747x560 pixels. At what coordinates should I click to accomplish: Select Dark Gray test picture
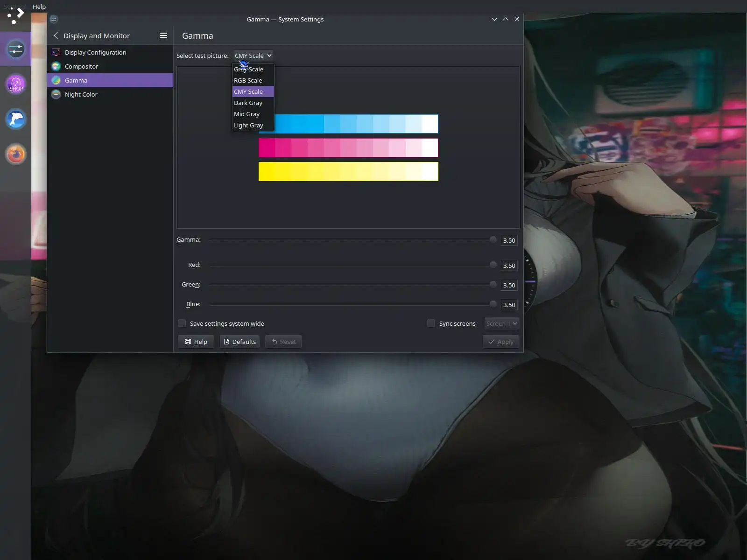[253, 103]
